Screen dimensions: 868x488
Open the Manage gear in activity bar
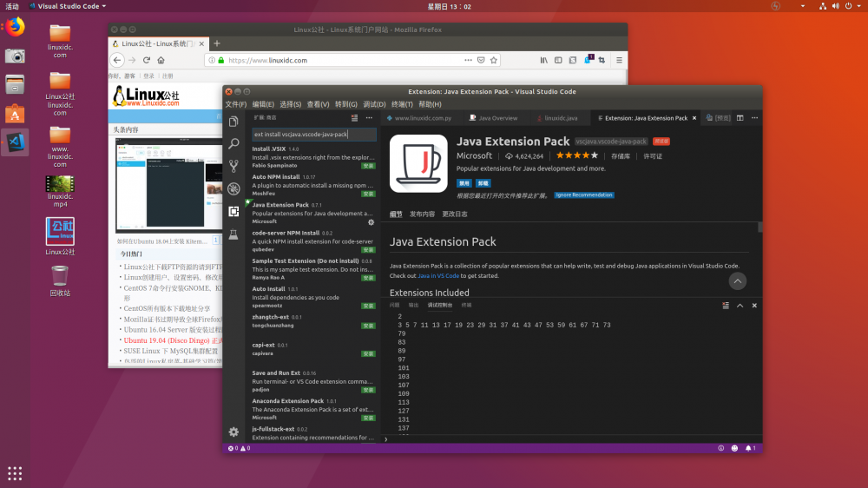pos(233,432)
